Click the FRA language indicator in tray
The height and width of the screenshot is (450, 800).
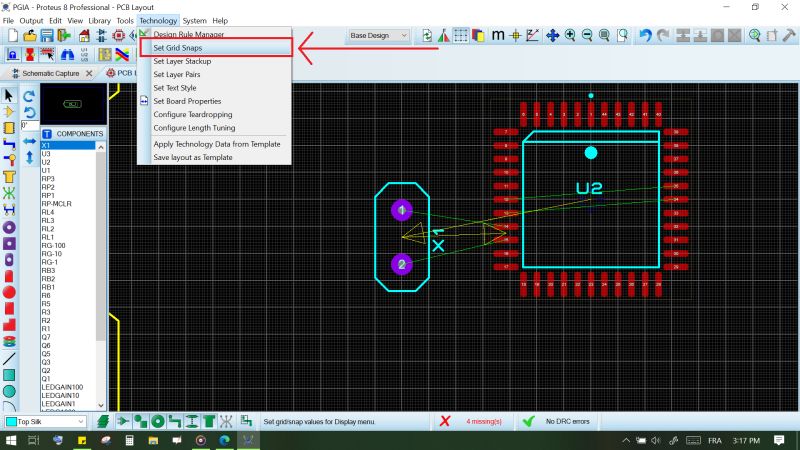[714, 440]
